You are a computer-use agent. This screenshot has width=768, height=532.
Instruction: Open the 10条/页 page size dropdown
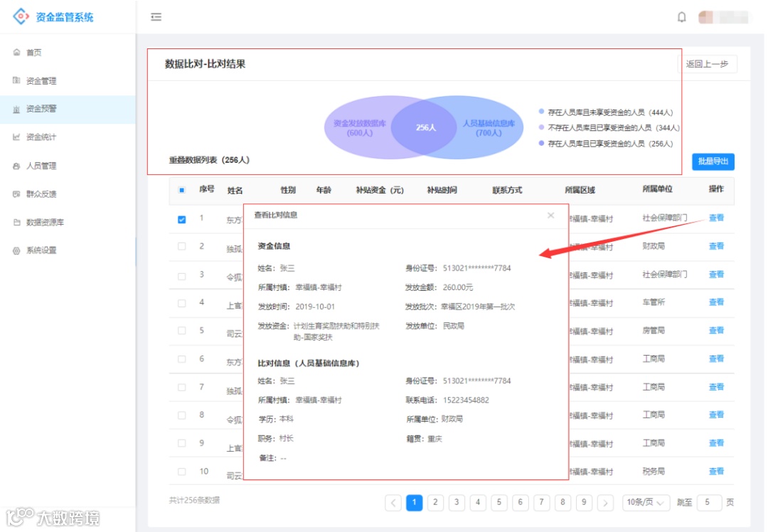[646, 503]
